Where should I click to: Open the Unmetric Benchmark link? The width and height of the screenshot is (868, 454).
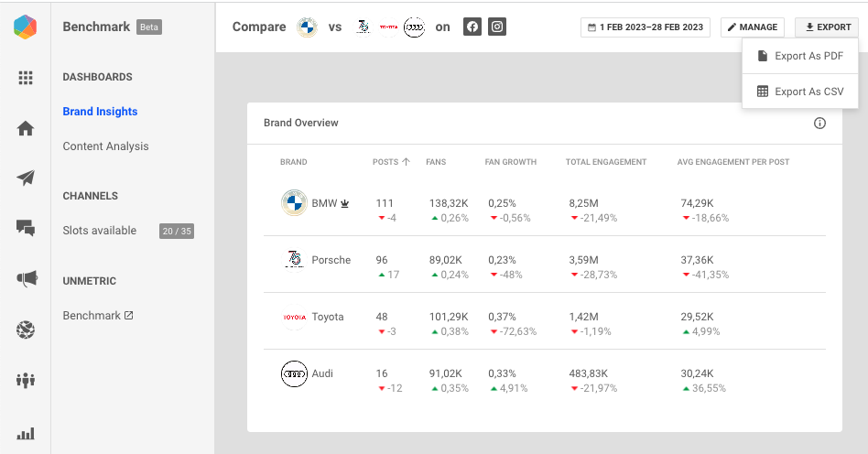click(92, 315)
